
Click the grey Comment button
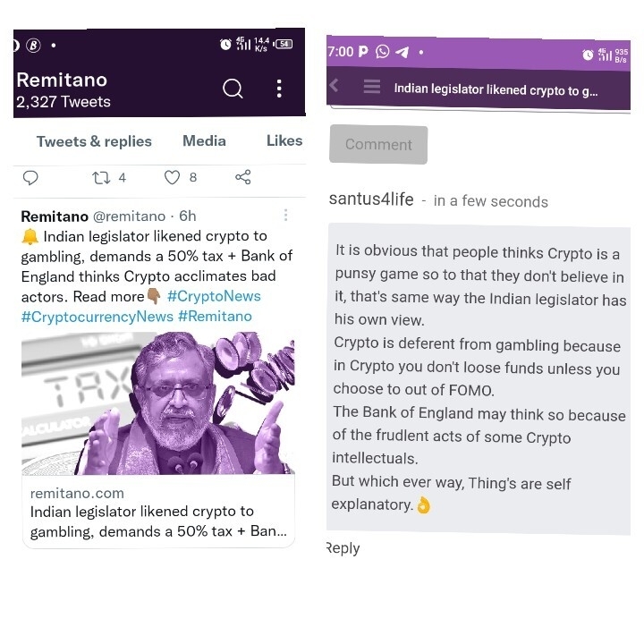(378, 144)
